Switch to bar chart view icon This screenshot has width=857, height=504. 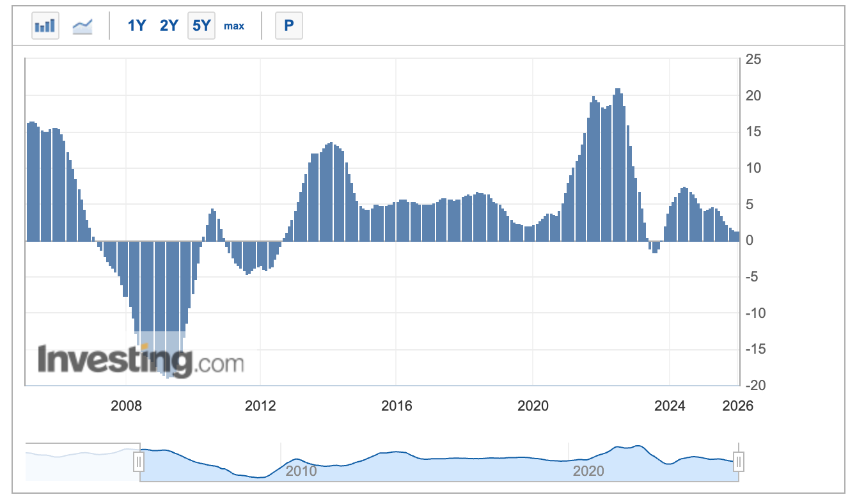point(45,26)
